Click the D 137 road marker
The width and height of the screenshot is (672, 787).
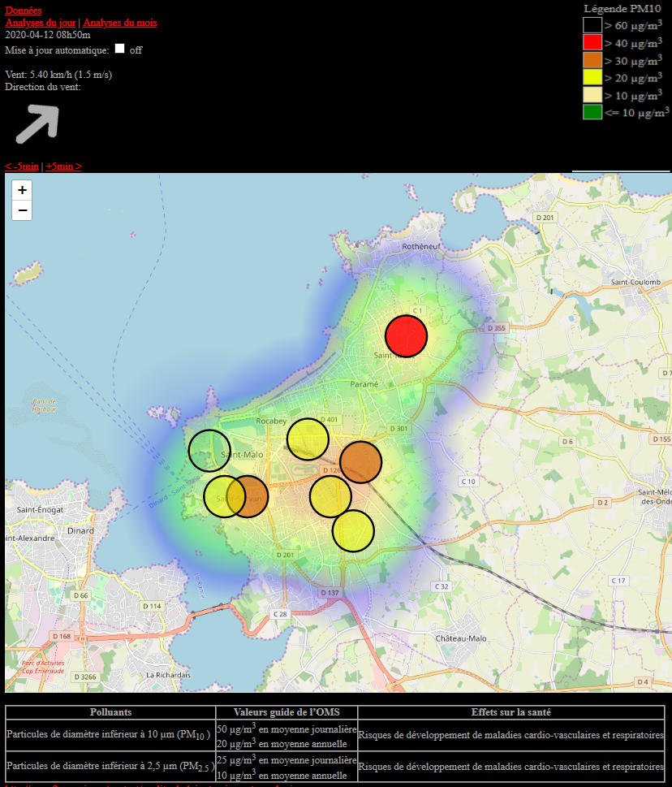pos(330,593)
